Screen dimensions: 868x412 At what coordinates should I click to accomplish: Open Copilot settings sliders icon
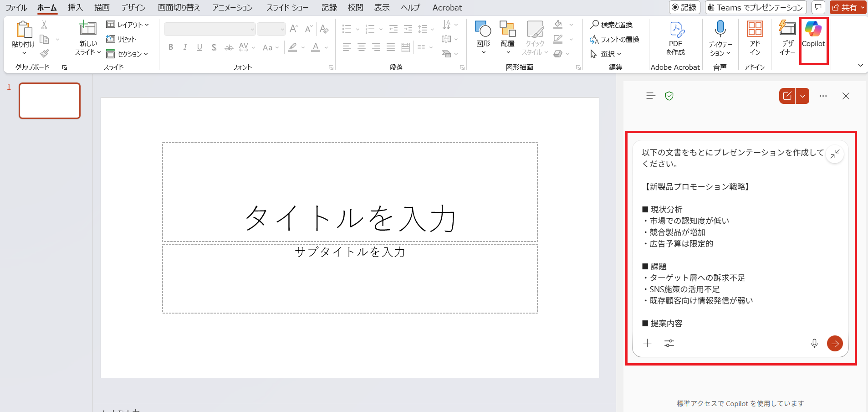pos(669,343)
